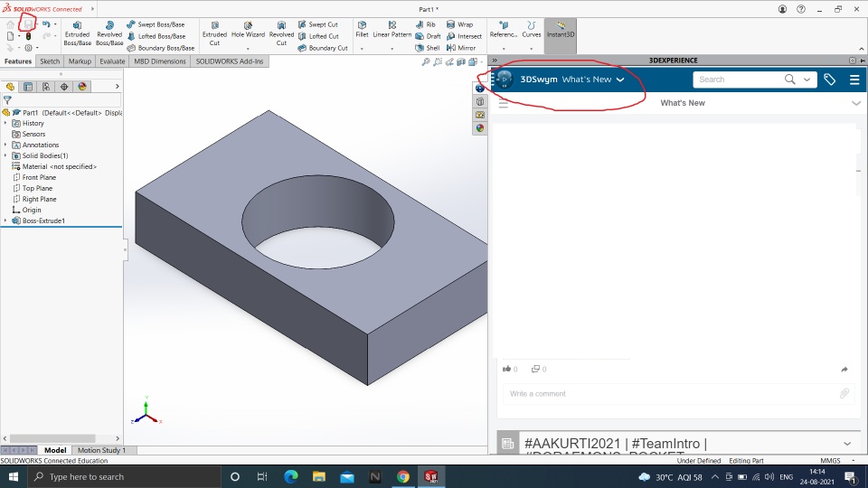
Task: Click the Rebuild traffic light icon
Action: click(28, 36)
